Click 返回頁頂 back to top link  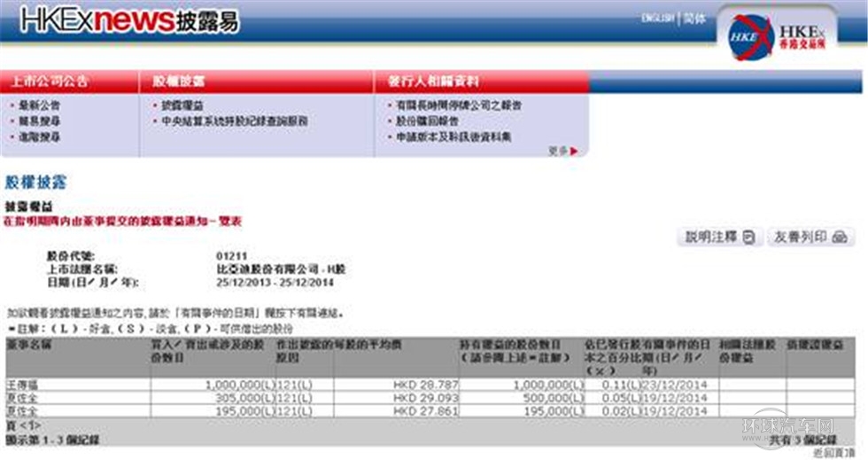[x=830, y=451]
